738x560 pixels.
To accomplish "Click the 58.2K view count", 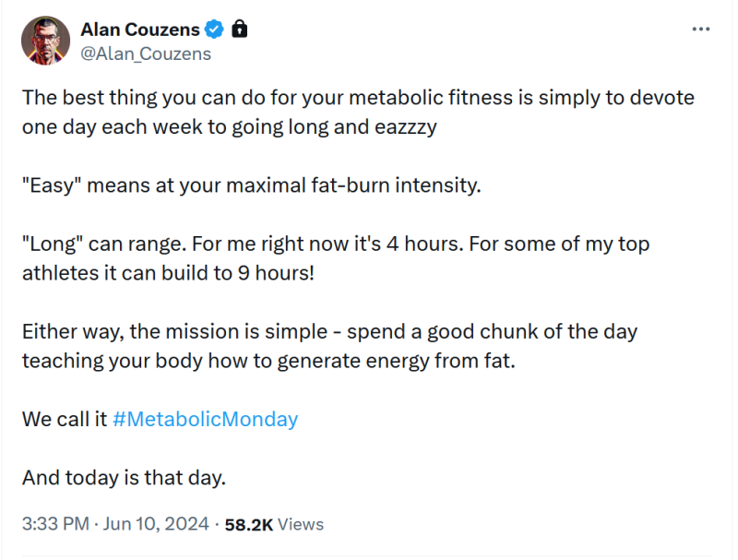I will pyautogui.click(x=248, y=524).
